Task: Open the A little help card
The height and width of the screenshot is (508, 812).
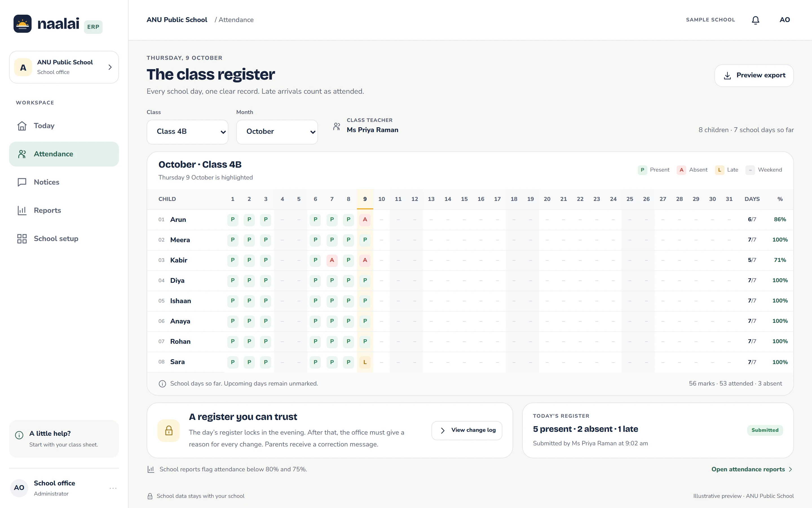Action: point(64,439)
